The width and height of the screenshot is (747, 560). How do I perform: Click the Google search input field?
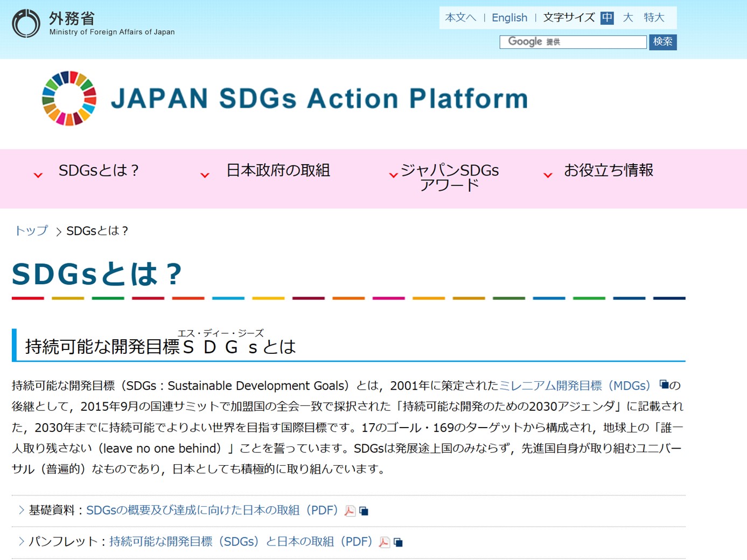[573, 42]
